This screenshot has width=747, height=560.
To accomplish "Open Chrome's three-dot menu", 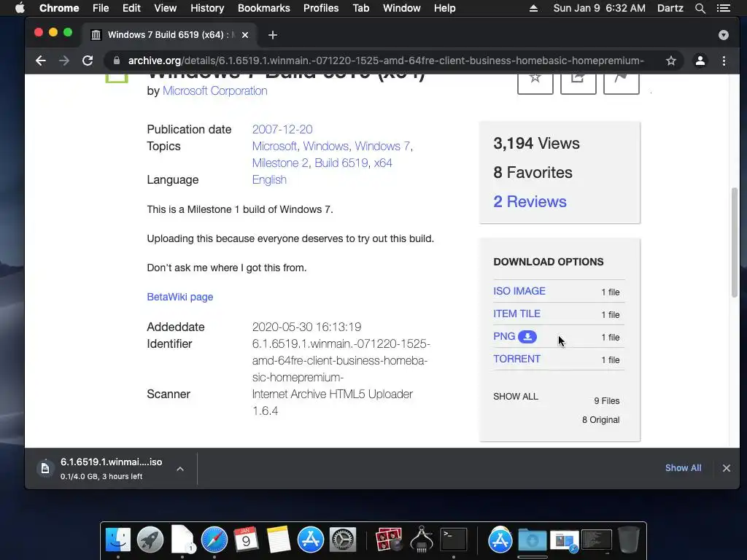I will [724, 61].
